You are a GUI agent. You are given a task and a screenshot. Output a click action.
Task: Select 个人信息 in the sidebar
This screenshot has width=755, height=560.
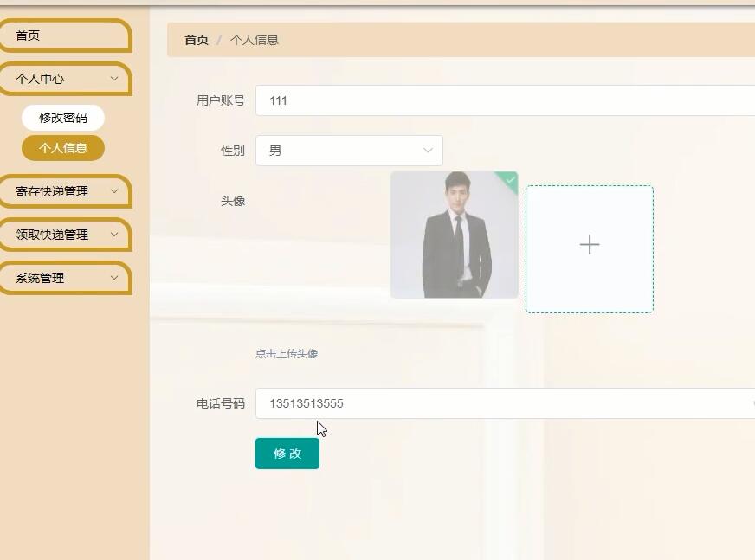click(65, 148)
